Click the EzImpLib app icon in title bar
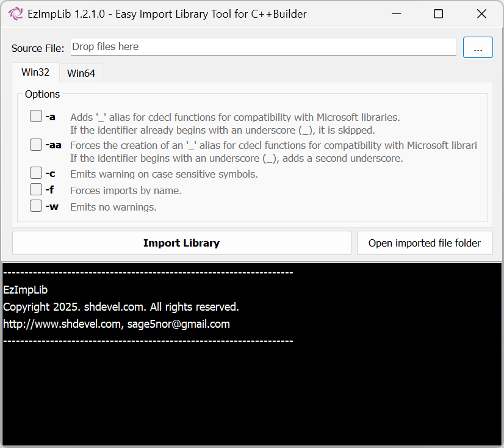This screenshot has width=504, height=448. click(x=15, y=14)
